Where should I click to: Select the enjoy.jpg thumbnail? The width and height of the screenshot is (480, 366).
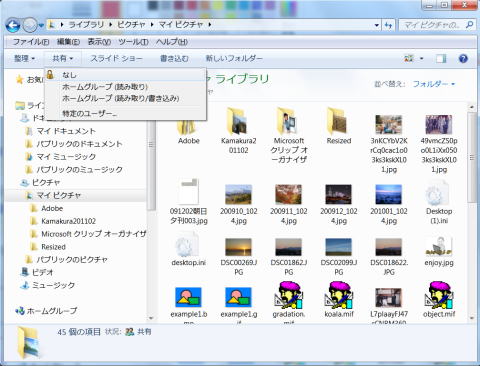439,246
